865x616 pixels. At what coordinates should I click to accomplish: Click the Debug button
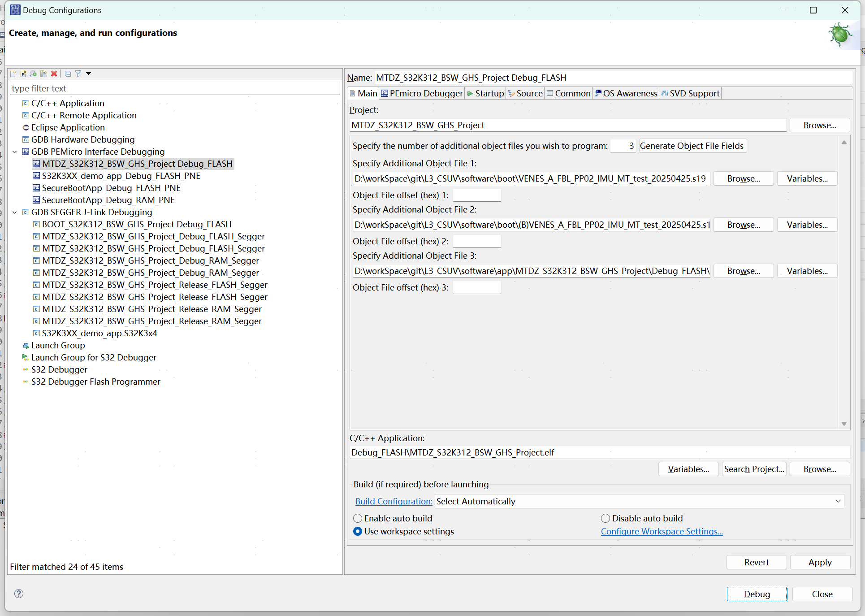coord(757,594)
